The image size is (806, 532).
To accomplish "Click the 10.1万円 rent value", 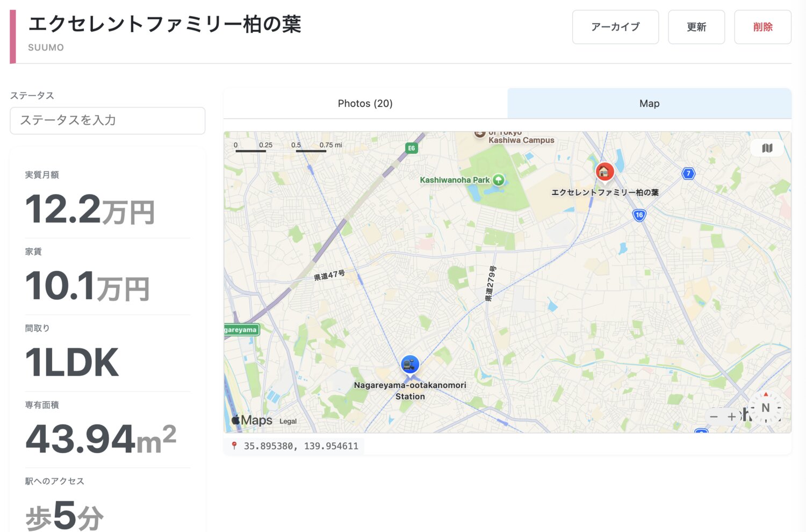I will pos(88,286).
